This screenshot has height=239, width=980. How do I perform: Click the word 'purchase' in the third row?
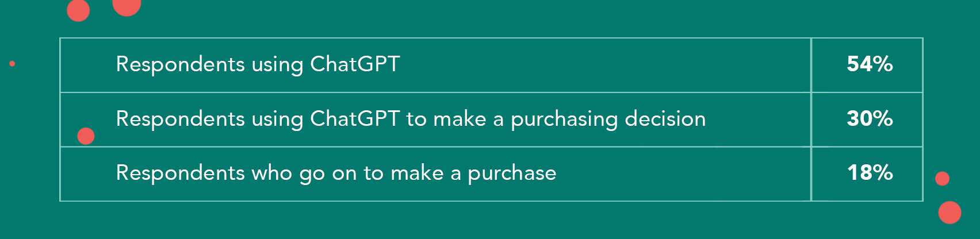pos(512,174)
